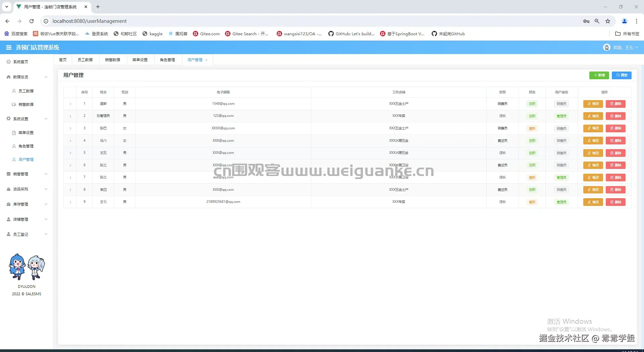Click the green 新增 button
The height and width of the screenshot is (352, 644).
click(x=599, y=75)
